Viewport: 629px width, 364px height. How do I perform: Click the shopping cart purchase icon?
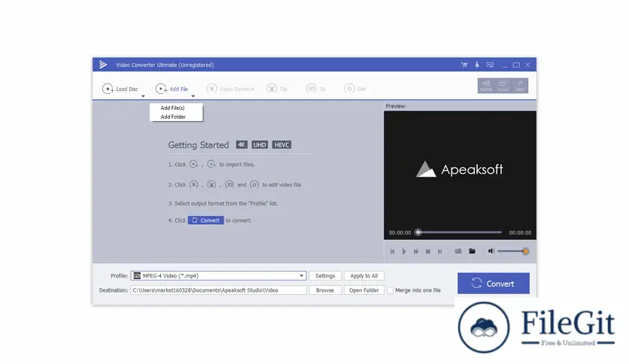(x=464, y=65)
